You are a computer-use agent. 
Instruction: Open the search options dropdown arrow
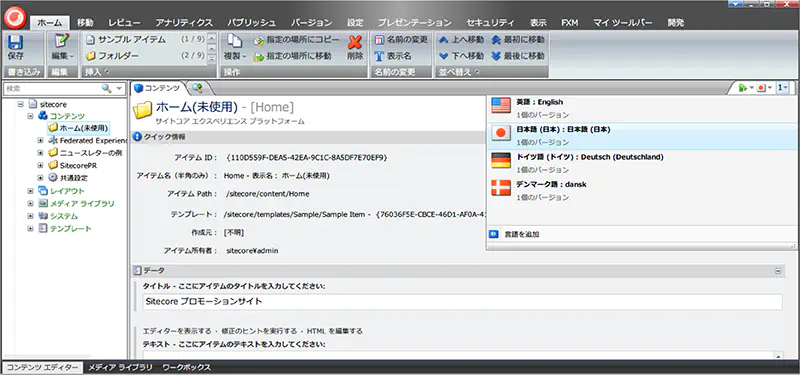tap(119, 88)
